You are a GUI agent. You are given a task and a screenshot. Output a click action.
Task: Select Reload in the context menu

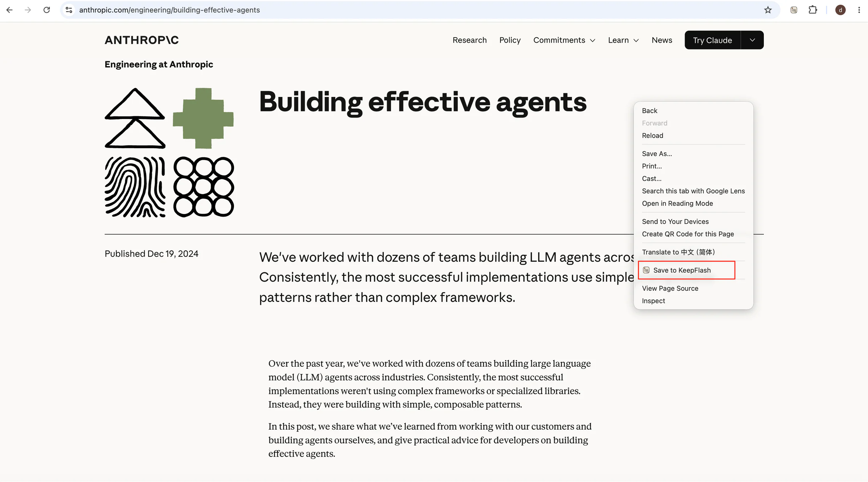[693, 136]
